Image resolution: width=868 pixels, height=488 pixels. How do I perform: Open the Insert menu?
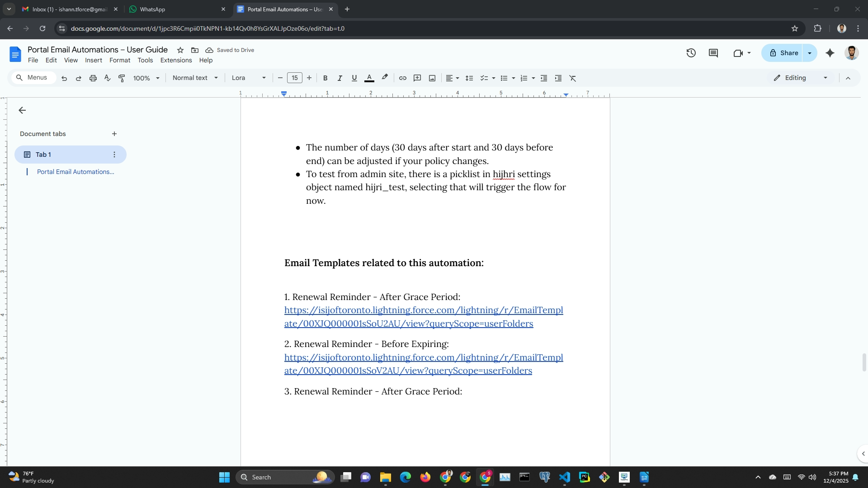(x=93, y=60)
